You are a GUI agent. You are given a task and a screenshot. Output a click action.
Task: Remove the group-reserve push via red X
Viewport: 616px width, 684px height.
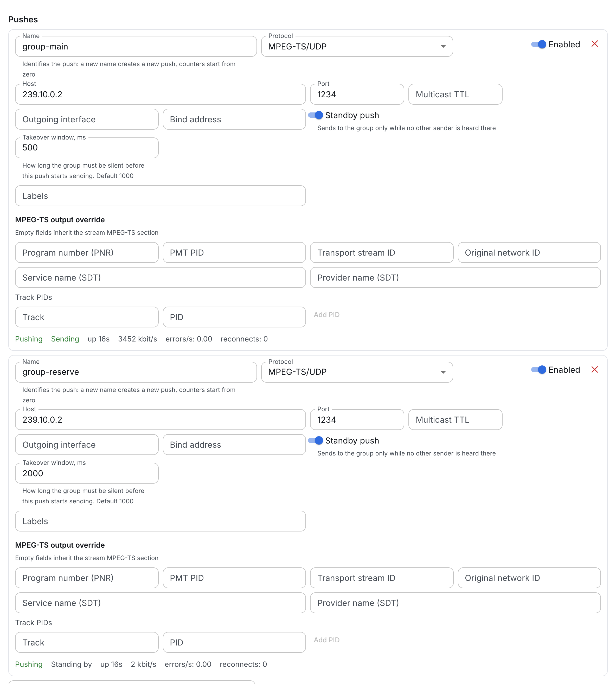[594, 369]
